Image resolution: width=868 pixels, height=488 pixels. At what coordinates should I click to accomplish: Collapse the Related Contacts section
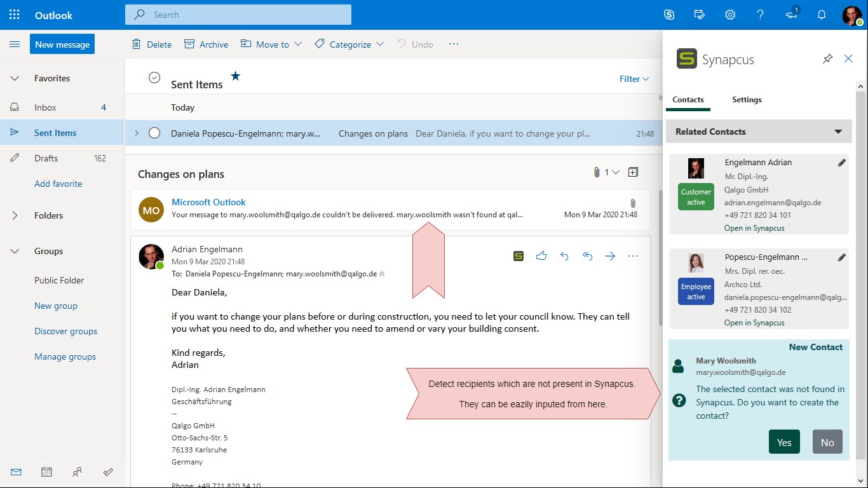838,132
